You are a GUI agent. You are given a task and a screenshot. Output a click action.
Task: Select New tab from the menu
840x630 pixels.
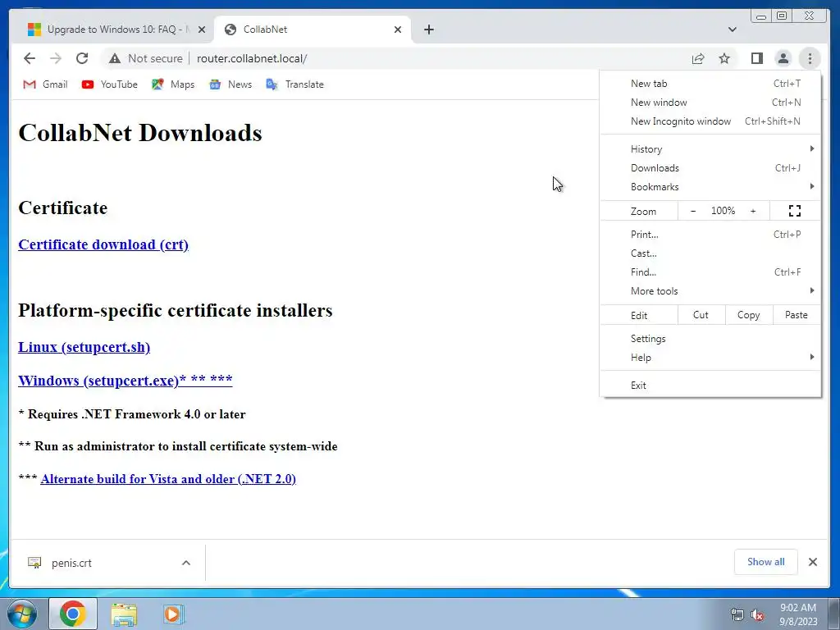710,84
